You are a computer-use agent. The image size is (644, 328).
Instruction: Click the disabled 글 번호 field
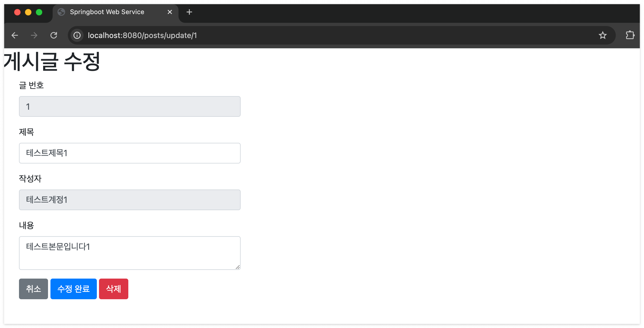130,106
